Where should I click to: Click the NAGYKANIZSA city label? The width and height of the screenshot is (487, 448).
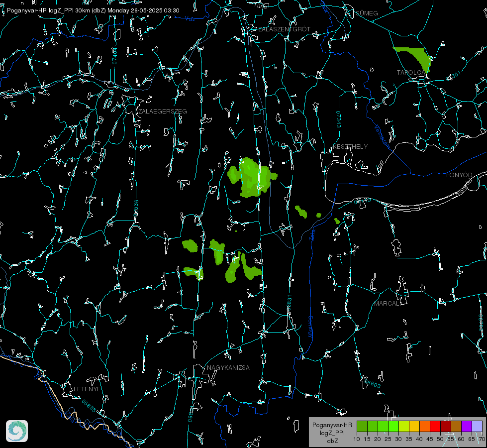(228, 367)
